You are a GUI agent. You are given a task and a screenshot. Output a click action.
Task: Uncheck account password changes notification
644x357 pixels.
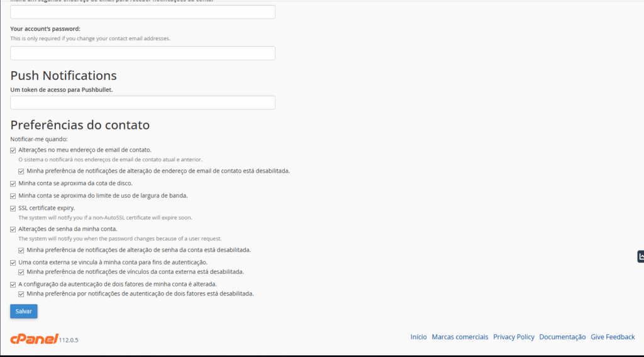(x=13, y=229)
